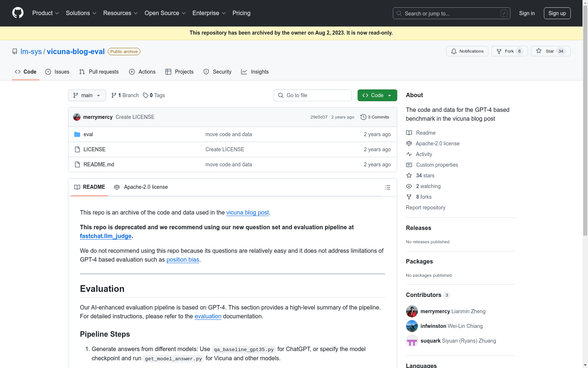Open the Security tab
This screenshot has height=368, width=588.
218,72
